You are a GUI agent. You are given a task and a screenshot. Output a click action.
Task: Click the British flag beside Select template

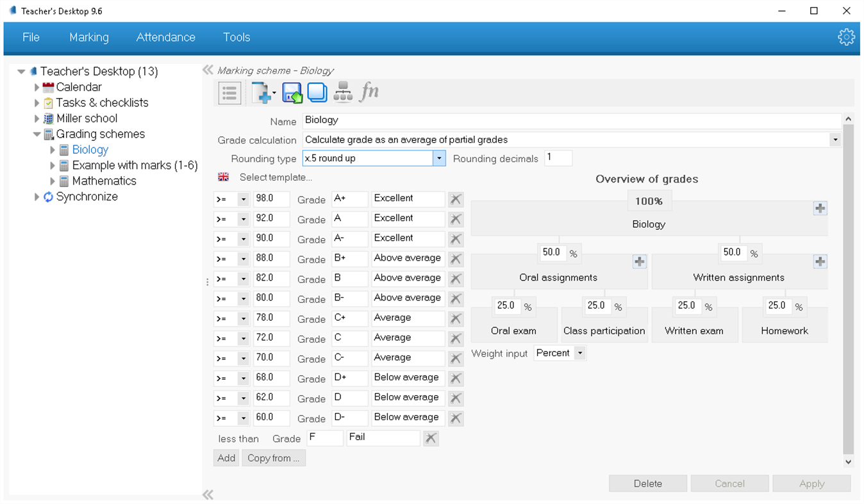224,177
